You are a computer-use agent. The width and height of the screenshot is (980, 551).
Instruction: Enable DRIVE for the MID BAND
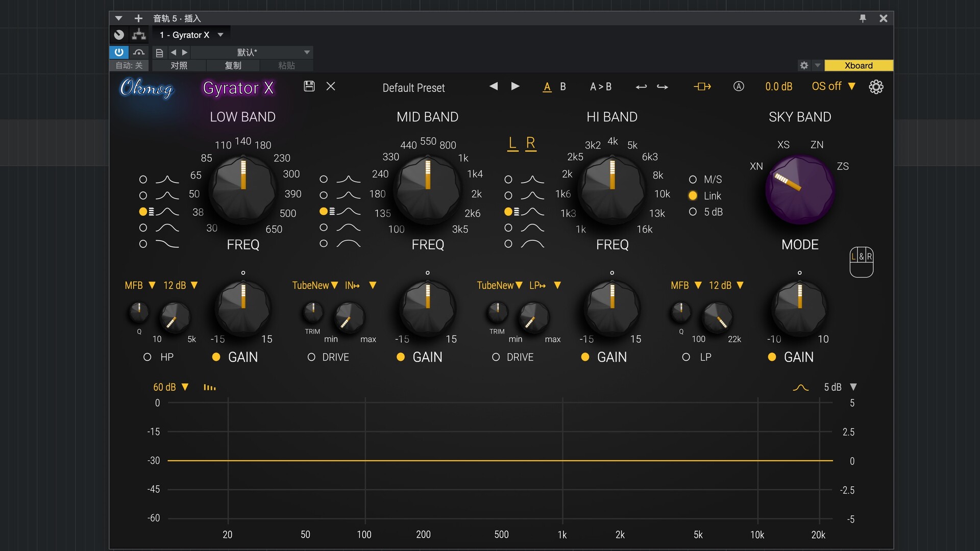point(311,357)
